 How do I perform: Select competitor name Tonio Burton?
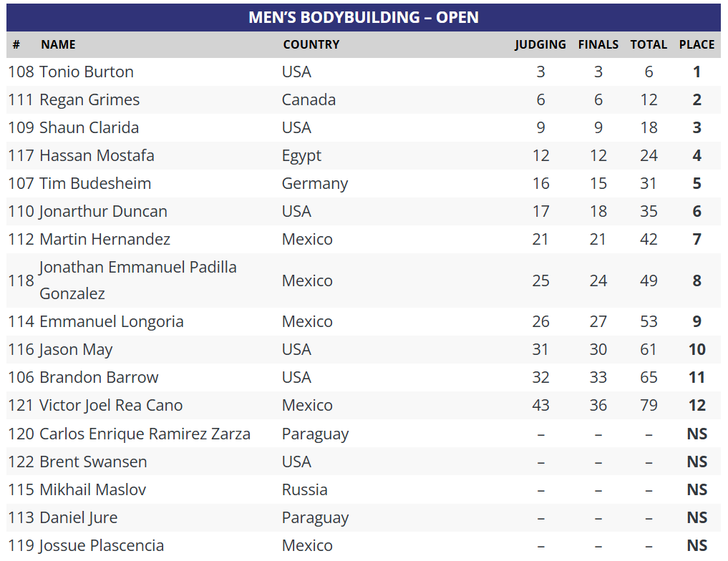click(x=86, y=72)
